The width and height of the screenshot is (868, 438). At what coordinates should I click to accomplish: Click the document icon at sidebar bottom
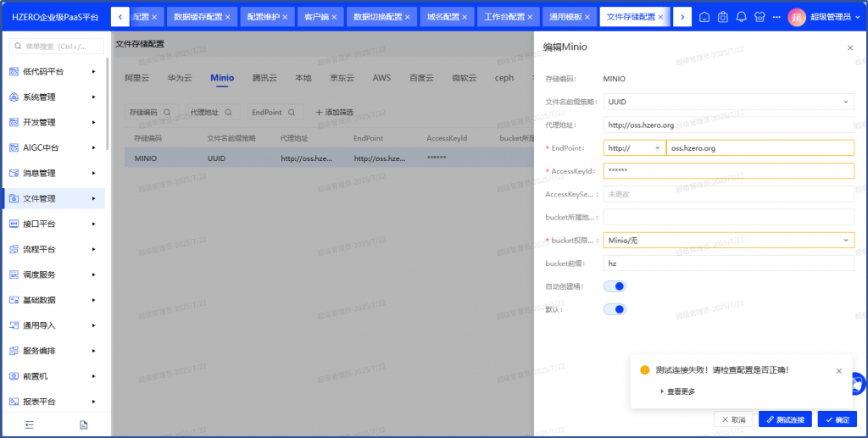click(x=83, y=424)
